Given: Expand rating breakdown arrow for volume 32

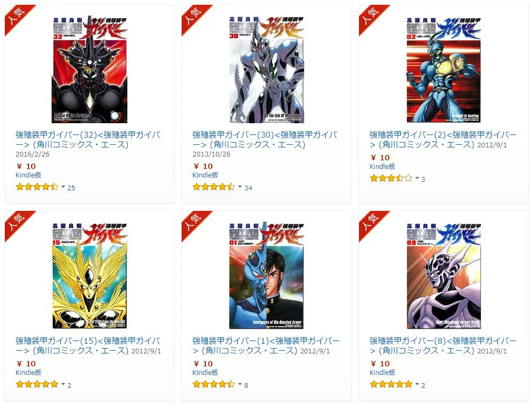Looking at the screenshot, I should [x=63, y=187].
